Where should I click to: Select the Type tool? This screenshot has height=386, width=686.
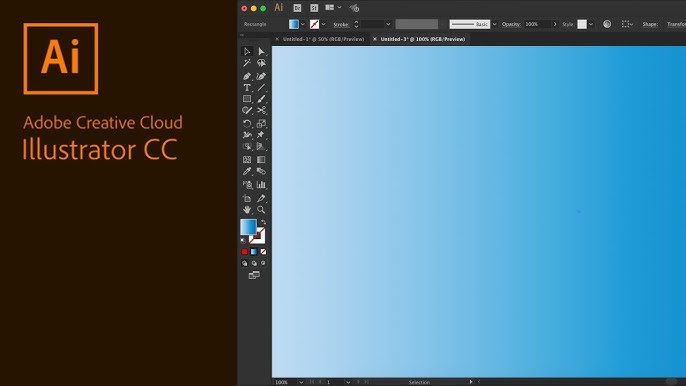[247, 88]
